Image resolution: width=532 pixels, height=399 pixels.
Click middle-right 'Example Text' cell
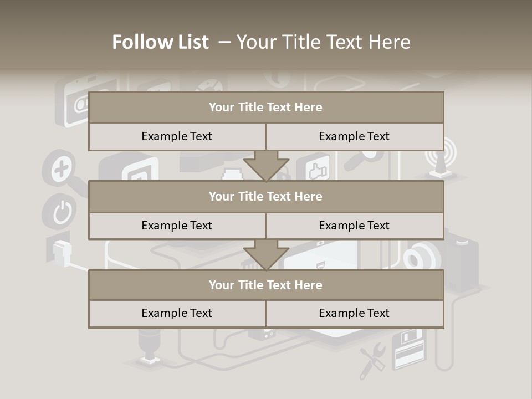(354, 226)
